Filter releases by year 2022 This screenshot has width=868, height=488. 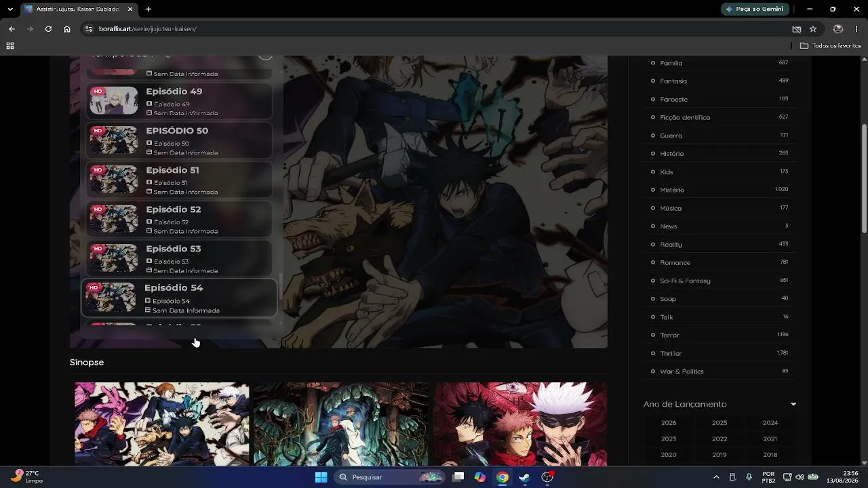coord(719,439)
